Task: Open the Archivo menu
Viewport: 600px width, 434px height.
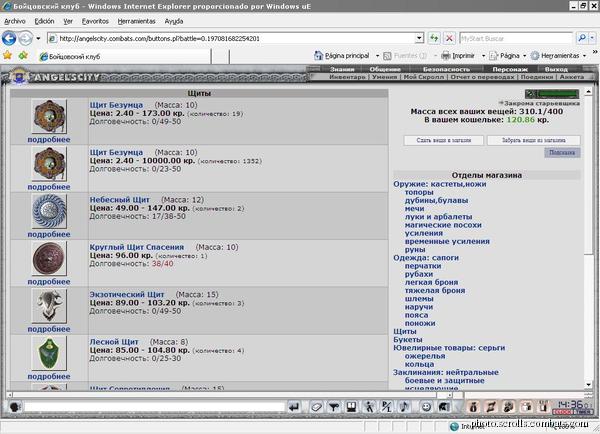Action: click(15, 21)
